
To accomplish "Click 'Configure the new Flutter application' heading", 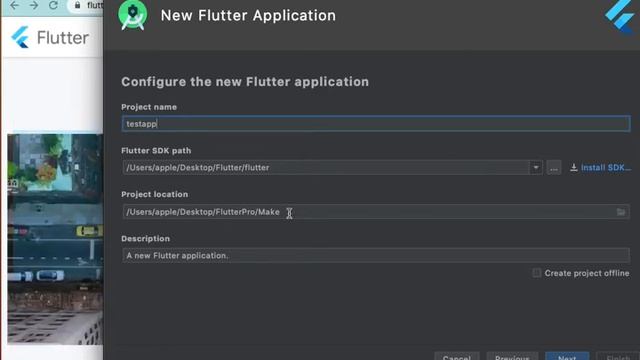I will pyautogui.click(x=245, y=82).
